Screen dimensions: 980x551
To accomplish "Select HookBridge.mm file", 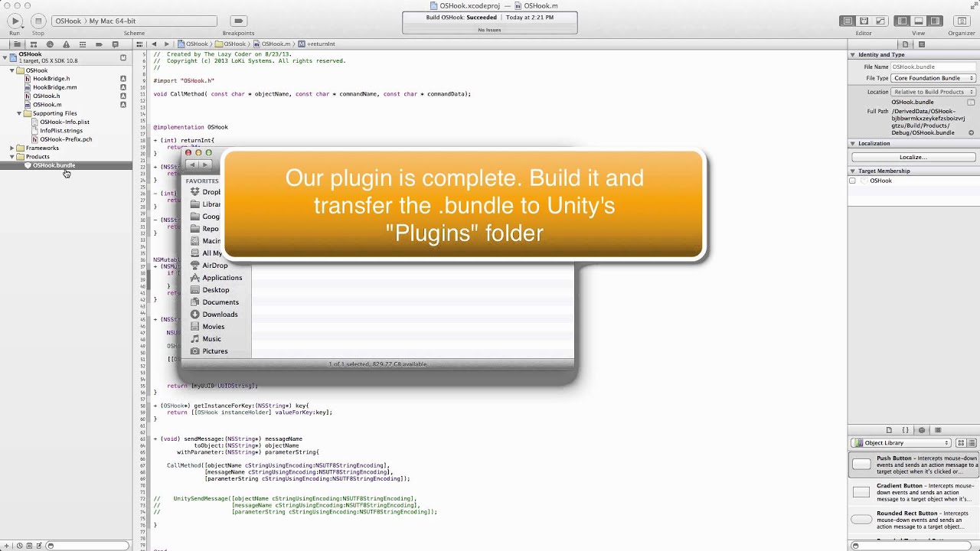I will tap(54, 87).
